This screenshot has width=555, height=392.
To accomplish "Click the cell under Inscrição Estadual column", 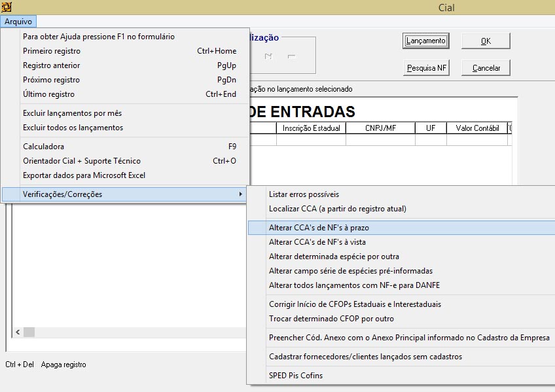I will (x=311, y=139).
